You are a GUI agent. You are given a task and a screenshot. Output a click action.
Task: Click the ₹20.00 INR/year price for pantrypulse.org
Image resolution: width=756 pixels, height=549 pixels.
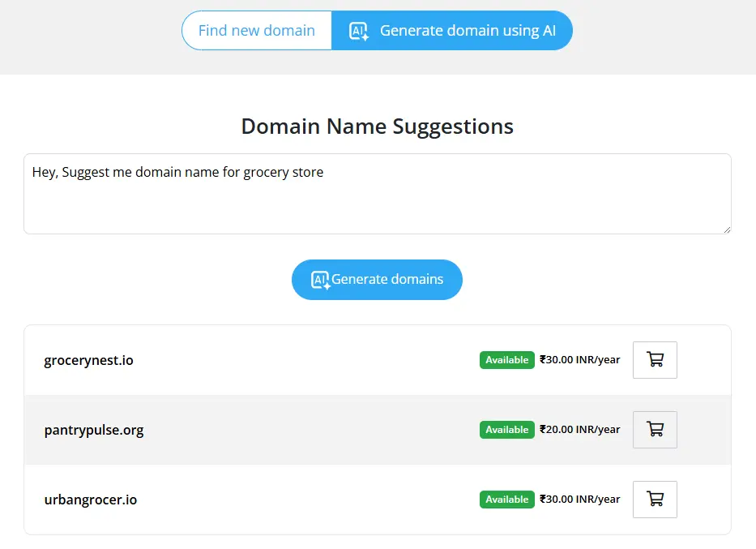click(x=579, y=429)
